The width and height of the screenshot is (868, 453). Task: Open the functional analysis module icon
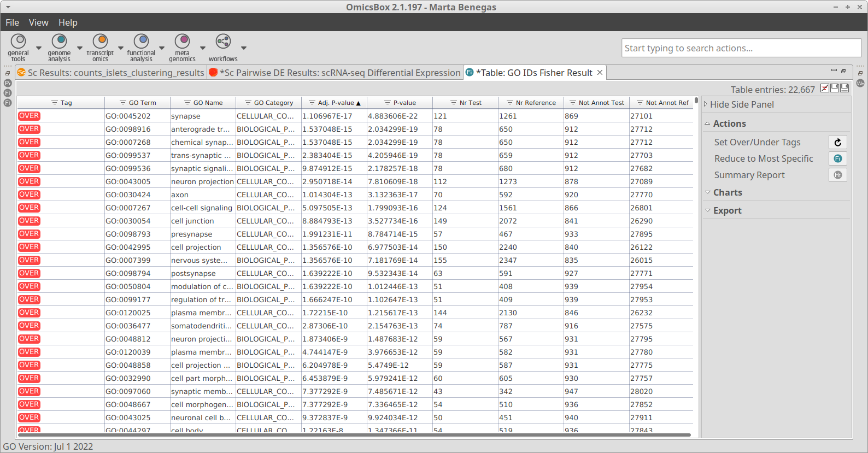pyautogui.click(x=141, y=42)
